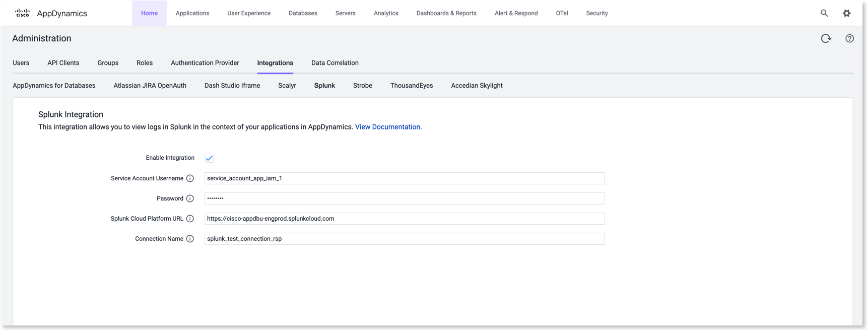Open the help question mark icon
This screenshot has width=868, height=331.
[850, 38]
